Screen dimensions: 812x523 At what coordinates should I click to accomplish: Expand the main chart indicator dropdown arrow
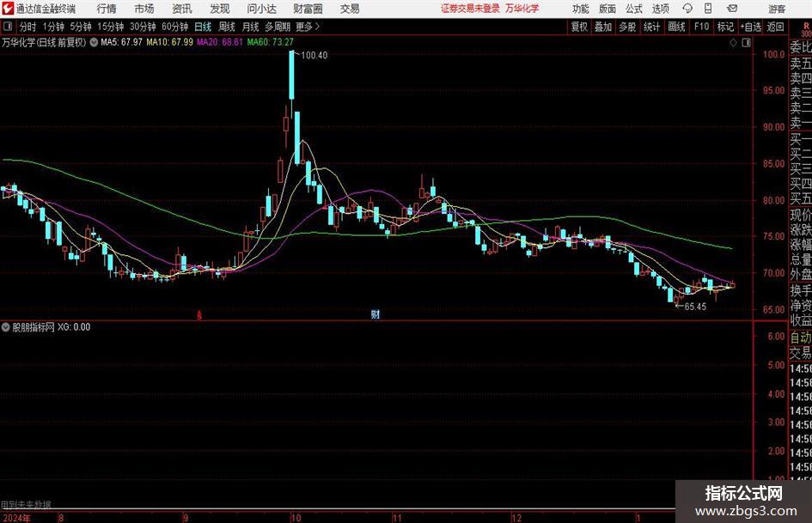coord(94,42)
